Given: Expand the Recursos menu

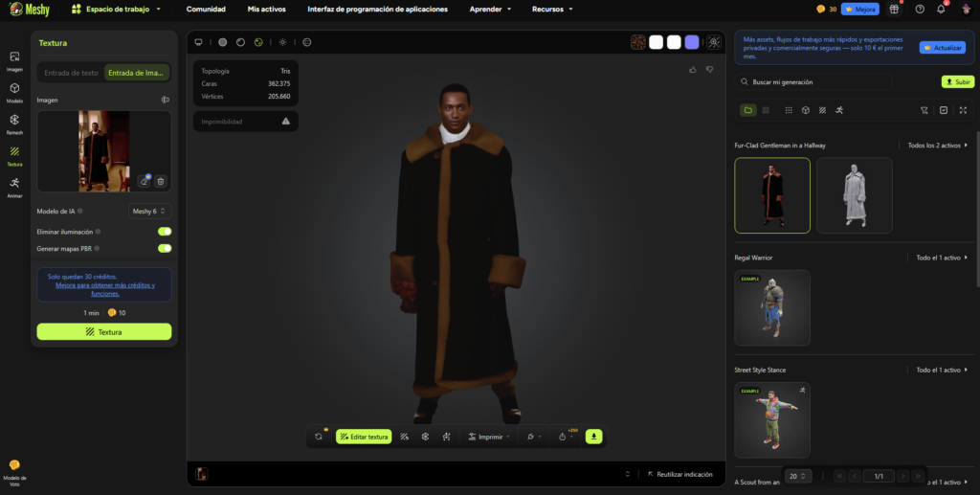Looking at the screenshot, I should tap(552, 10).
